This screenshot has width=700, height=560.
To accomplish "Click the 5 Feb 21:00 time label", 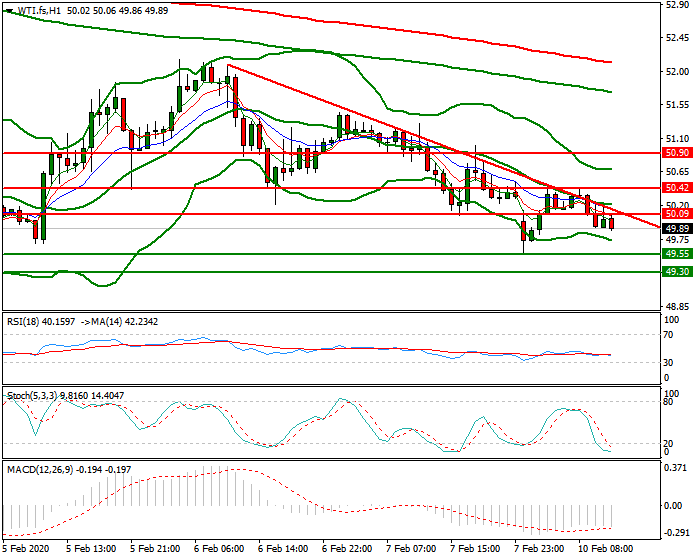I will pyautogui.click(x=155, y=548).
